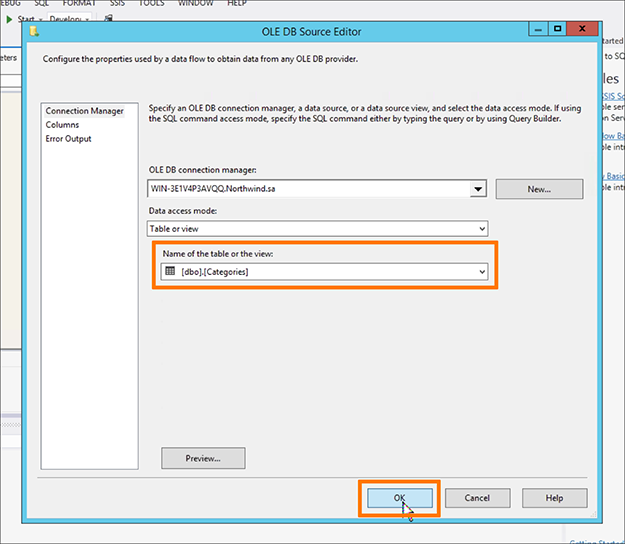Click the Preview... button

click(x=203, y=458)
